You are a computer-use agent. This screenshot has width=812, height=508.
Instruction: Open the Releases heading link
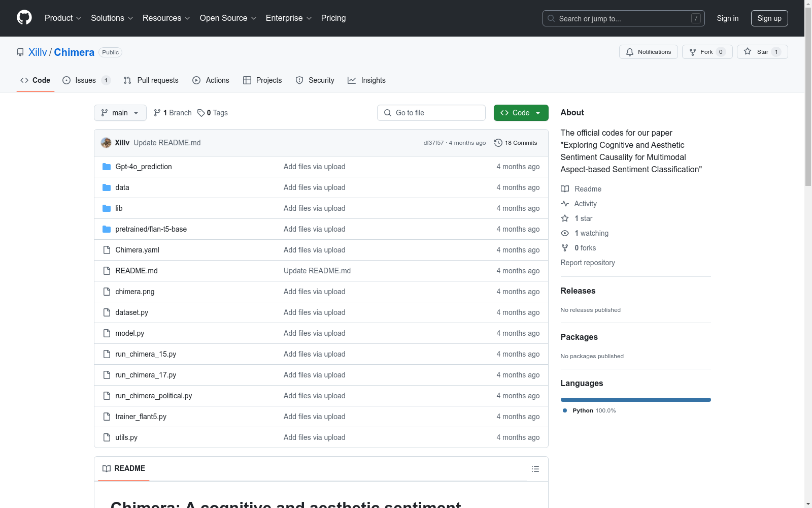click(578, 291)
